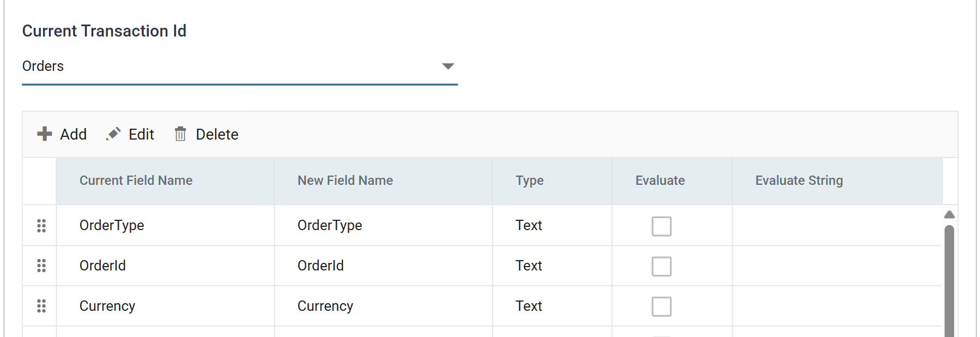The image size is (980, 337).
Task: Click Currency in New Field Name column
Action: (325, 306)
